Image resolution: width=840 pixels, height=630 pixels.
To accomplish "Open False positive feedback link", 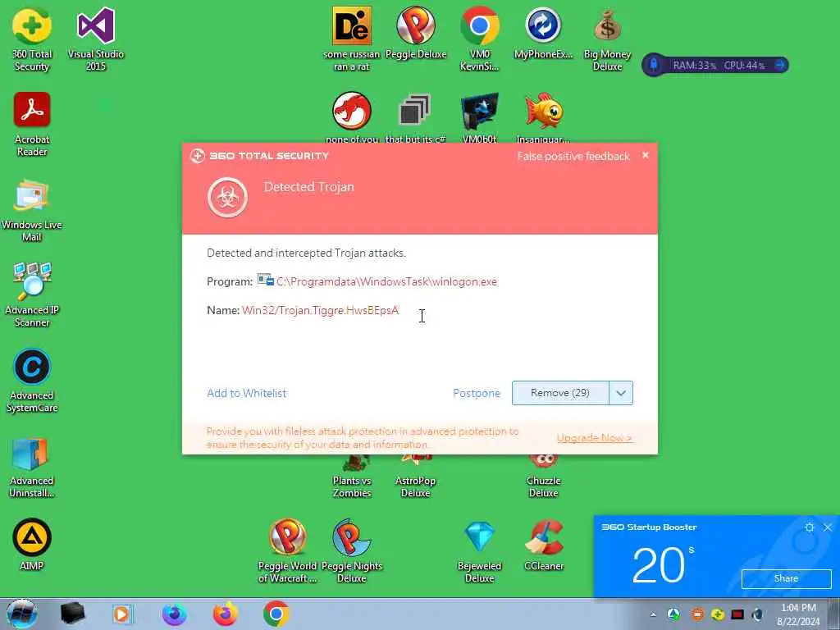I will click(573, 157).
